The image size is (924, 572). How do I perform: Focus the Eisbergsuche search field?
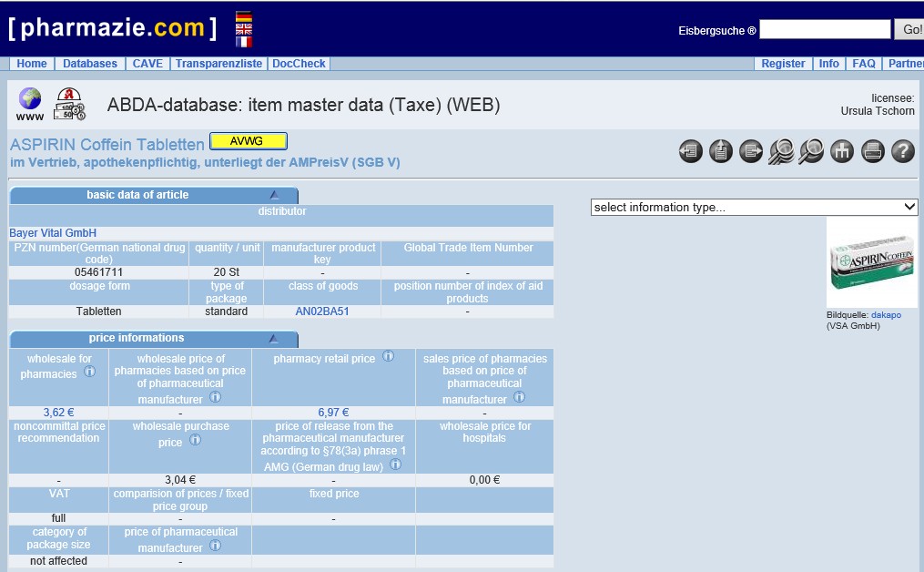click(825, 29)
